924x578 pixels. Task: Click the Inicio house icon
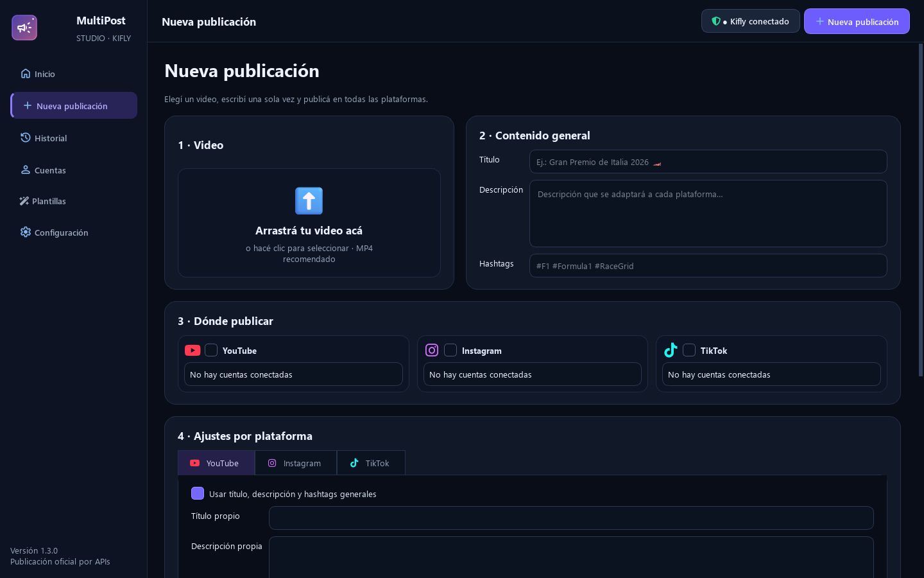tap(26, 73)
